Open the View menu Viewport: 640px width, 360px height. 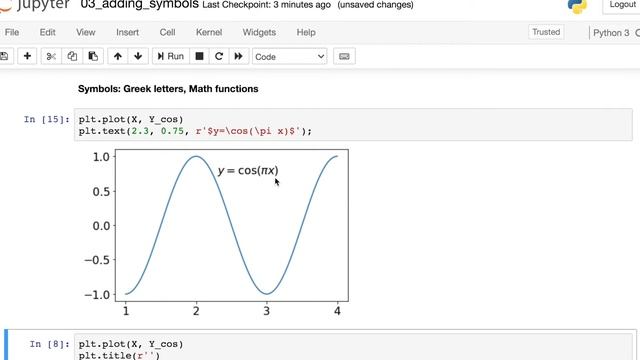point(86,32)
